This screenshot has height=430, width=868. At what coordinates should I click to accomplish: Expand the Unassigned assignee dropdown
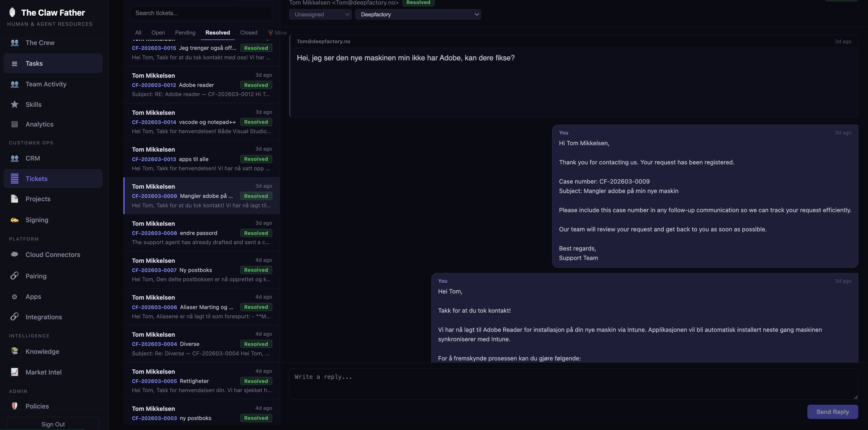tap(320, 15)
